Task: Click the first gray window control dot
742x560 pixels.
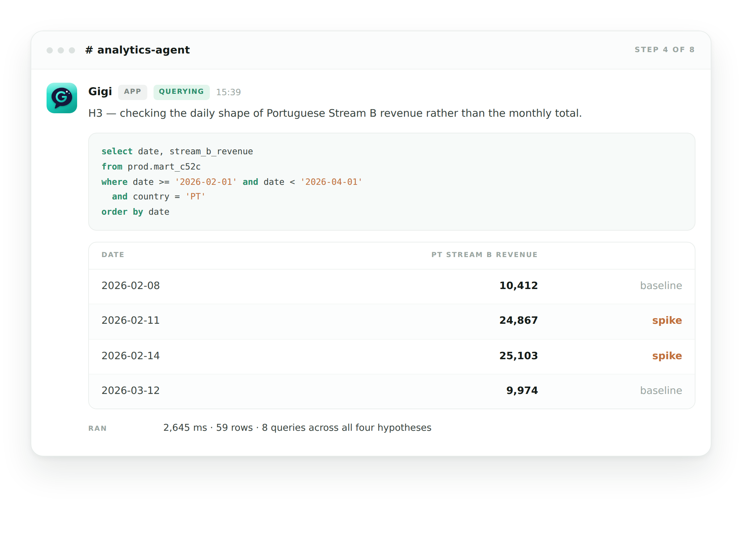Action: point(50,50)
